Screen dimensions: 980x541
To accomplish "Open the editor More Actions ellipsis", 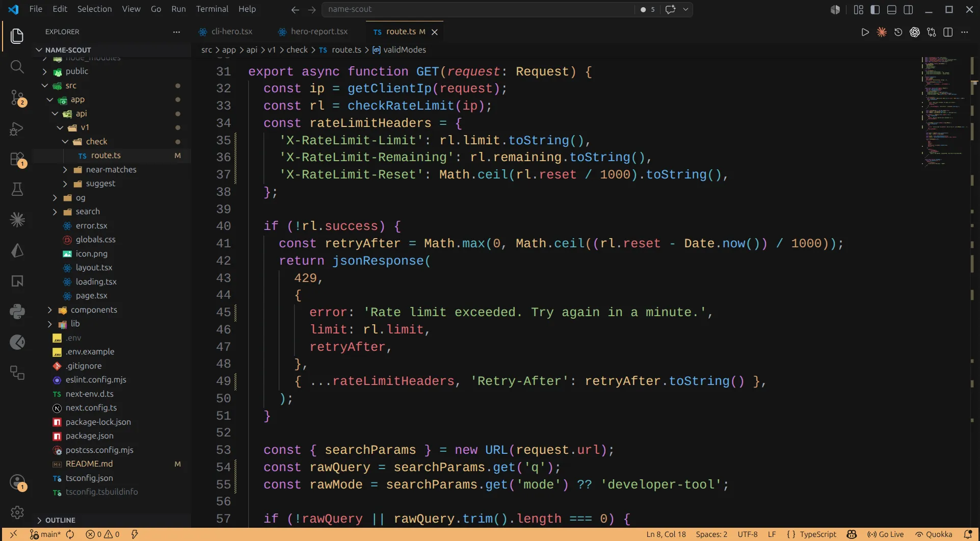I will click(x=964, y=32).
